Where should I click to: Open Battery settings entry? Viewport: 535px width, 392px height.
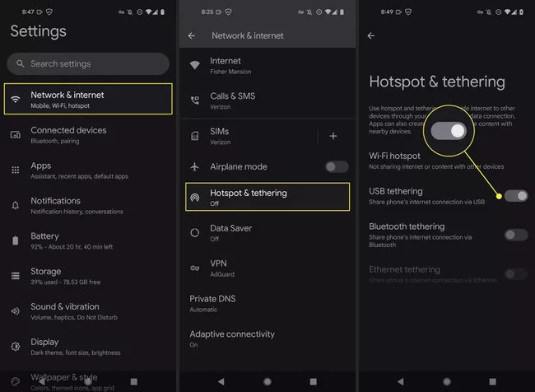coord(88,240)
